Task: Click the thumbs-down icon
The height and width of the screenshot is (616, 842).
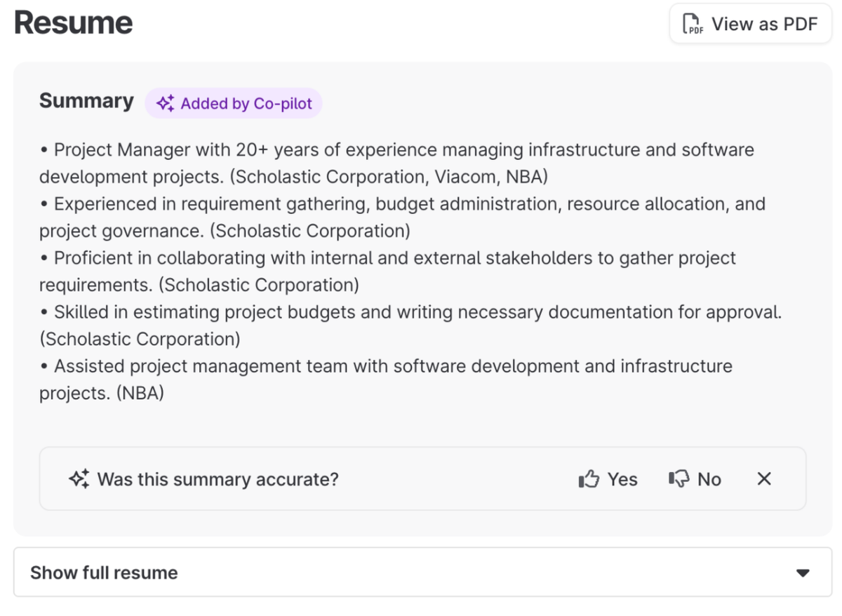Action: coord(679,479)
